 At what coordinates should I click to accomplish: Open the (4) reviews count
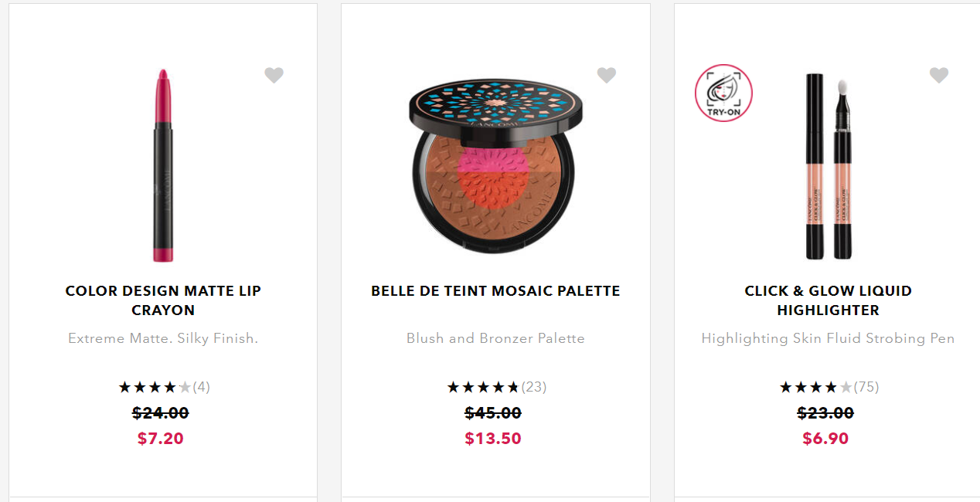pos(202,387)
